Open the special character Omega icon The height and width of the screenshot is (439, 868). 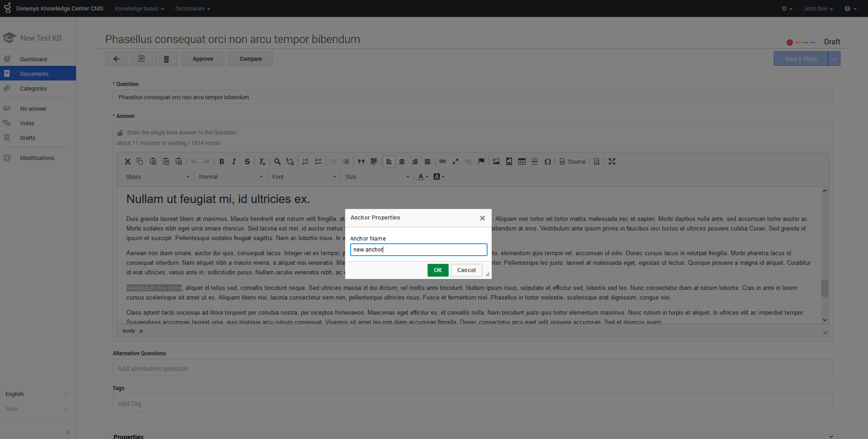tap(547, 161)
